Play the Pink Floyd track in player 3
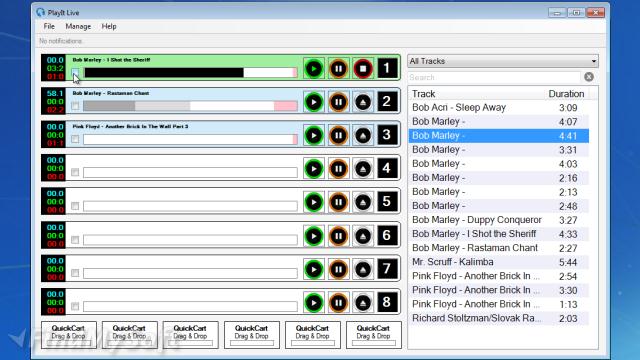 click(x=313, y=135)
